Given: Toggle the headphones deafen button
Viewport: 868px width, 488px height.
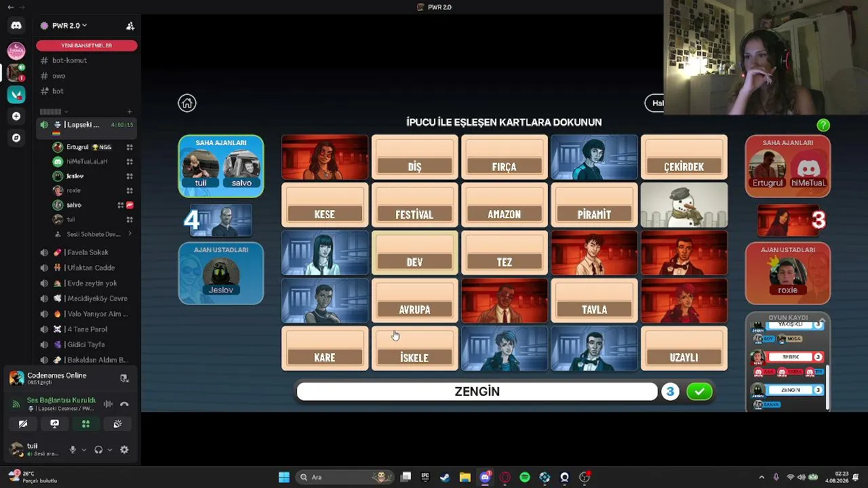Looking at the screenshot, I should [99, 449].
